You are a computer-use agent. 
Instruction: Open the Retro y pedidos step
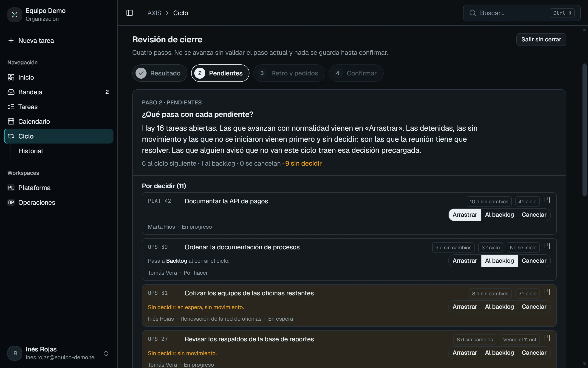point(289,73)
